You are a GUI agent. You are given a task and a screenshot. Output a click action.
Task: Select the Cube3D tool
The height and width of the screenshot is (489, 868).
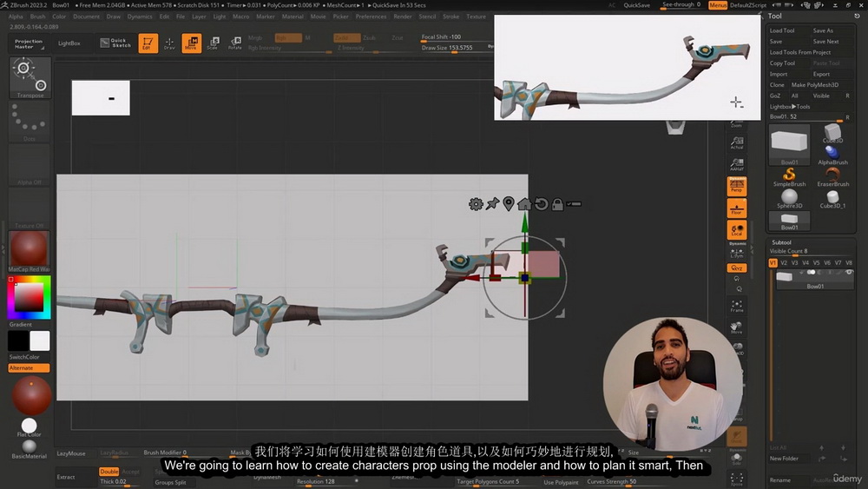tap(832, 134)
